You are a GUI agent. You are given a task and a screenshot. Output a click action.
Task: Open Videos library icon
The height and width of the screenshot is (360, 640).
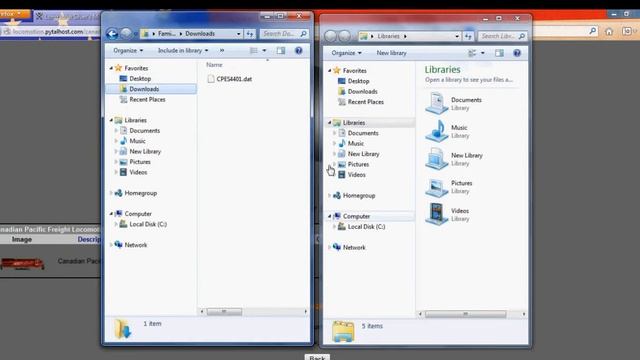click(437, 214)
